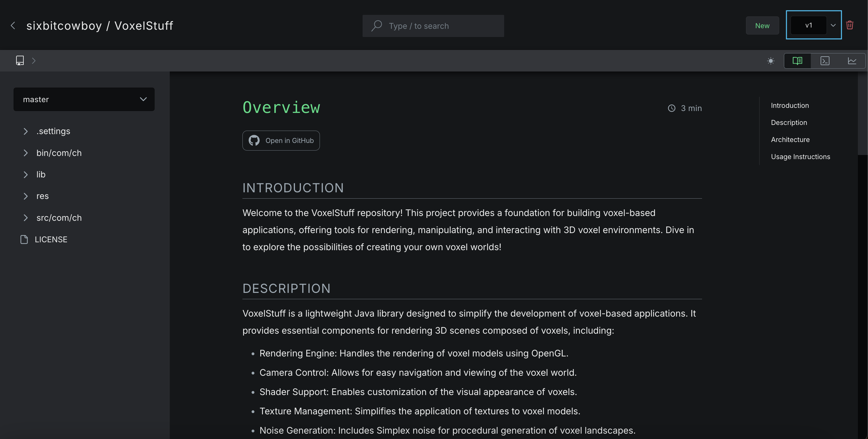Click the Overview heading
The image size is (868, 439).
(281, 107)
